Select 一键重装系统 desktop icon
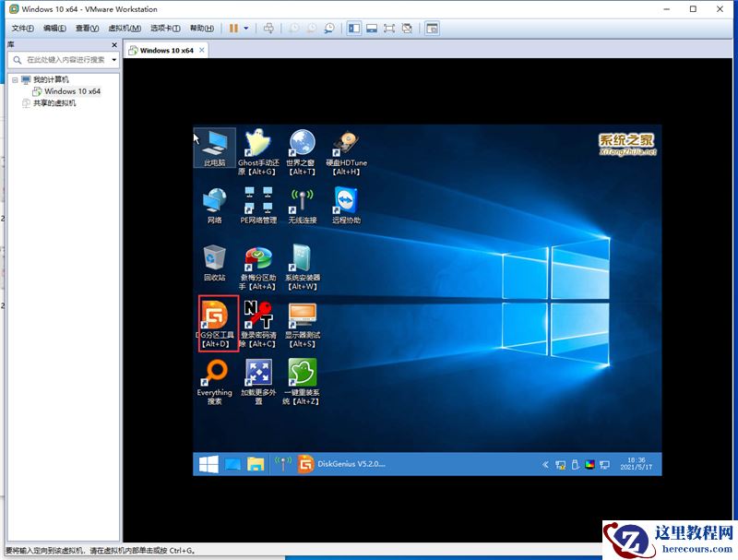The height and width of the screenshot is (560, 738). click(302, 374)
